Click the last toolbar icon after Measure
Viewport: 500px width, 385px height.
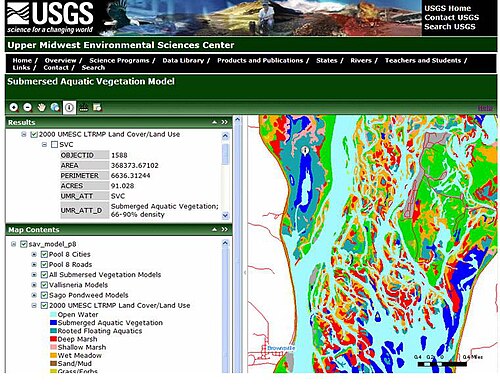pyautogui.click(x=97, y=107)
